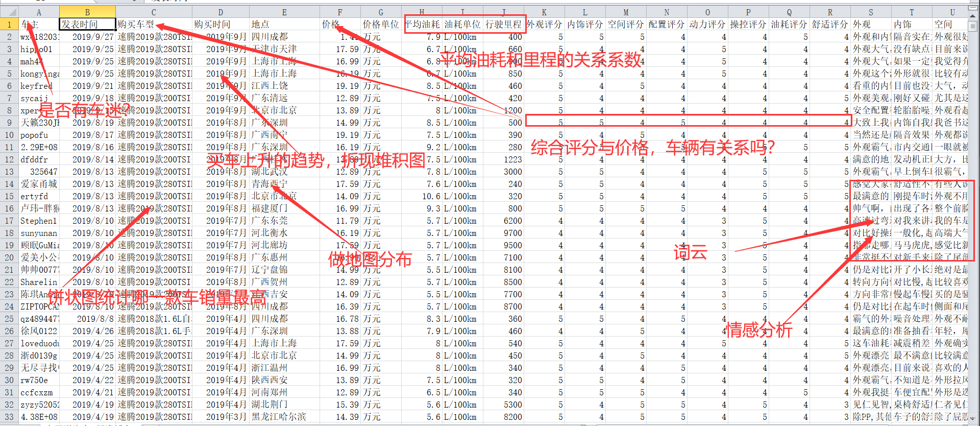Viewport: 980px width, 426px height.
Task: Click the owner cell dfddfr
Action: click(39, 159)
